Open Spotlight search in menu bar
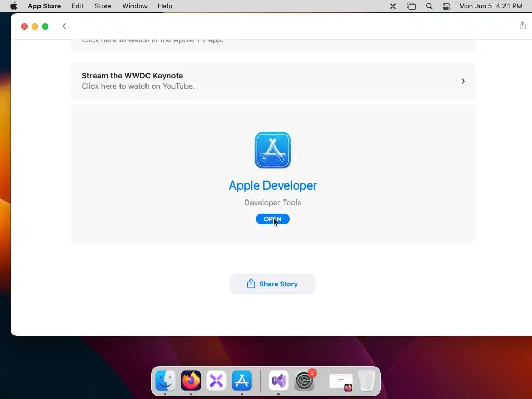This screenshot has height=399, width=532. (x=429, y=6)
